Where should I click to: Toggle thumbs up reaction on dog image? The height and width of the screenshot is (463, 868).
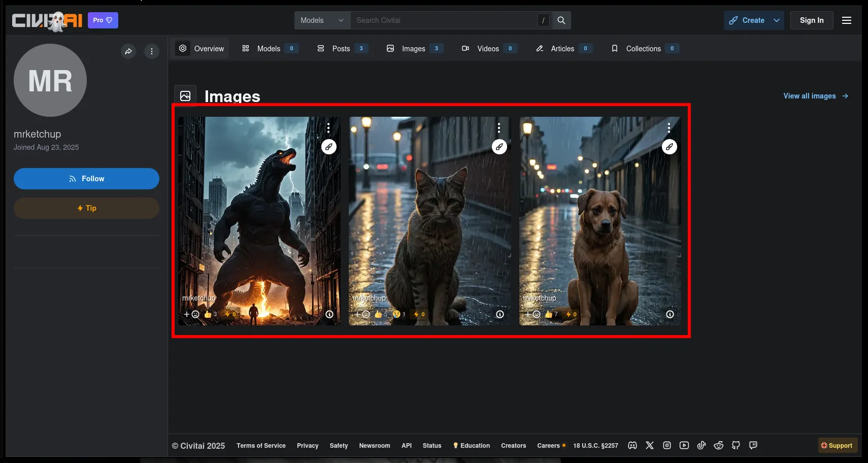point(549,314)
